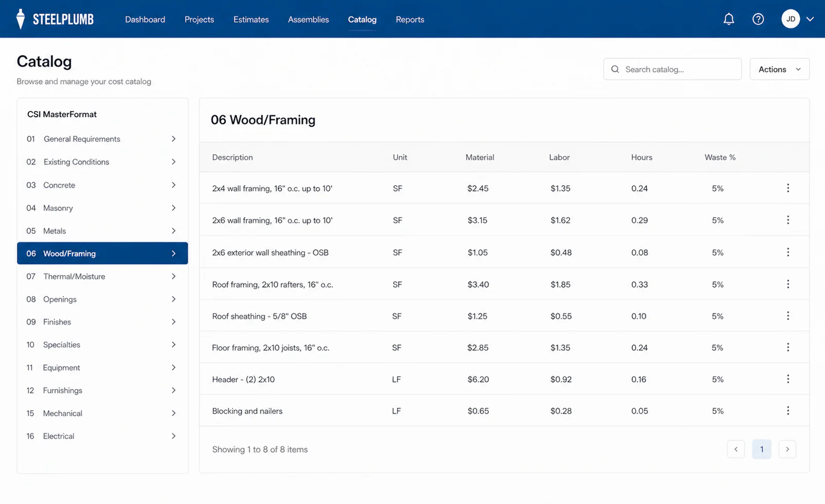This screenshot has height=504, width=825.
Task: Expand 01 General Requirements chevron
Action: point(173,139)
